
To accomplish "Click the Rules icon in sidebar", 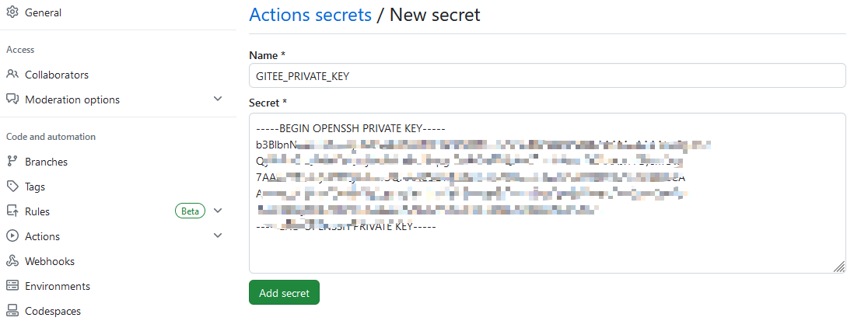I will pyautogui.click(x=12, y=211).
